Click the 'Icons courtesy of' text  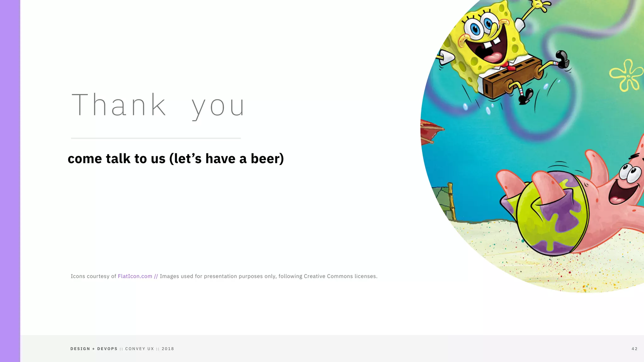[93, 276]
